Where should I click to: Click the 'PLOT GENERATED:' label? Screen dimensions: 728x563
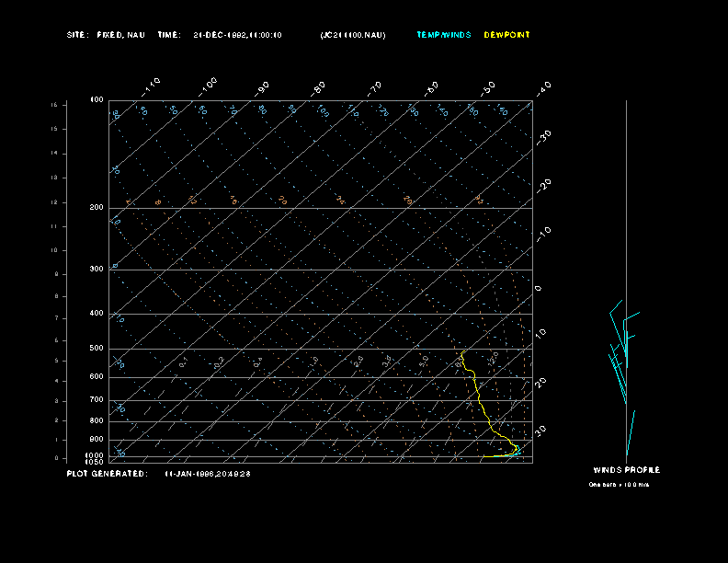[x=108, y=474]
